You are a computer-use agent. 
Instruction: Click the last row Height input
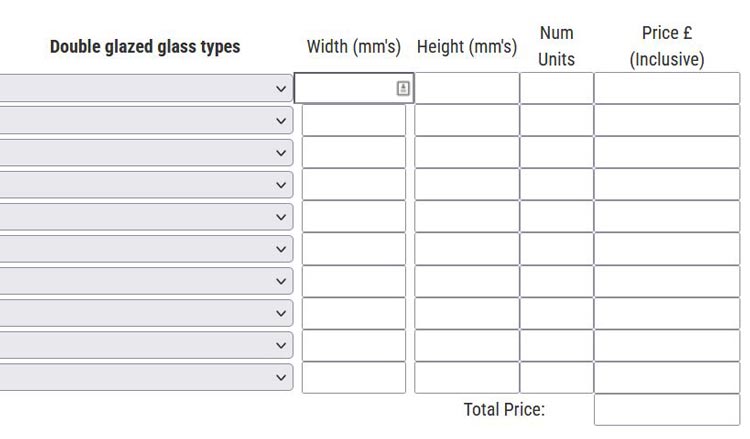click(466, 377)
